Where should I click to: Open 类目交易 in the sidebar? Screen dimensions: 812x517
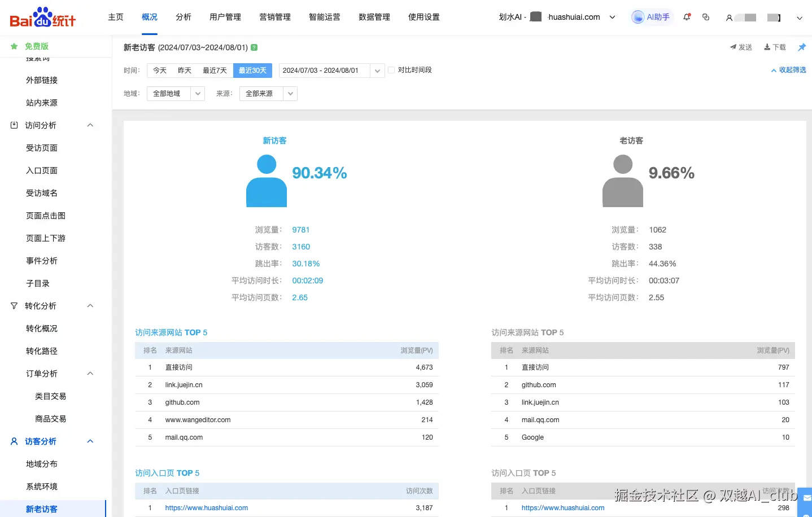51,396
